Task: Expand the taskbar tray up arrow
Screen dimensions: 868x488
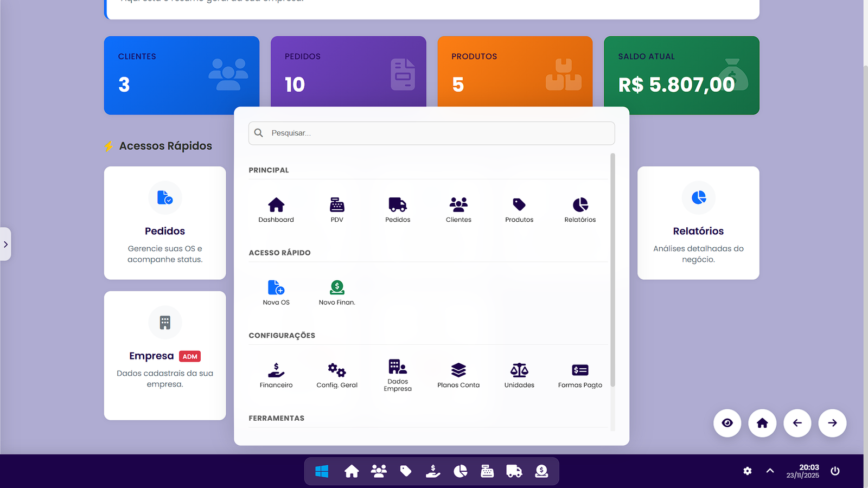Action: point(770,471)
